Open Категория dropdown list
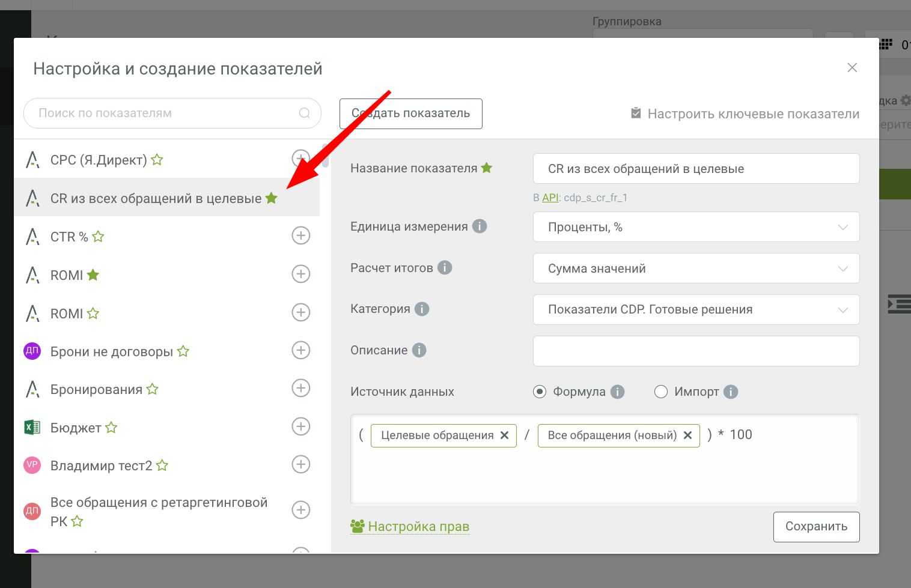The height and width of the screenshot is (588, 911). [x=696, y=310]
